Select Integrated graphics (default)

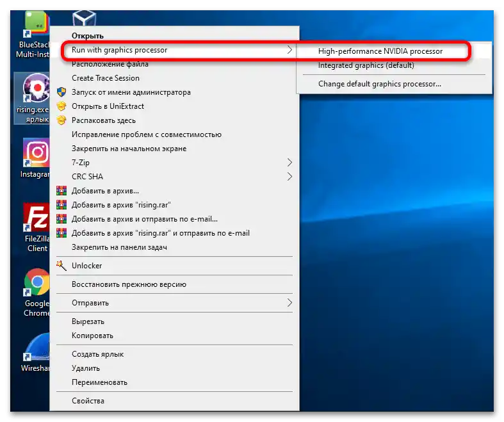[x=394, y=65]
